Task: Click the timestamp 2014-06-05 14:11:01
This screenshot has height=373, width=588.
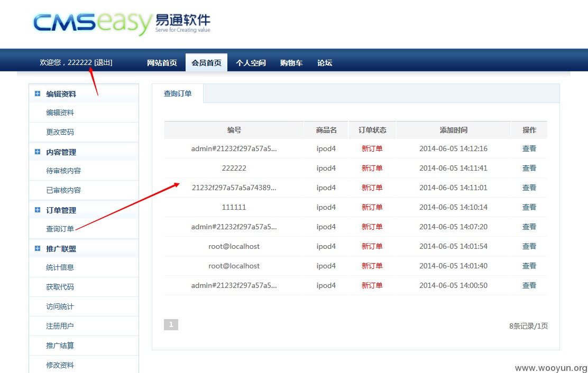Action: click(x=453, y=188)
